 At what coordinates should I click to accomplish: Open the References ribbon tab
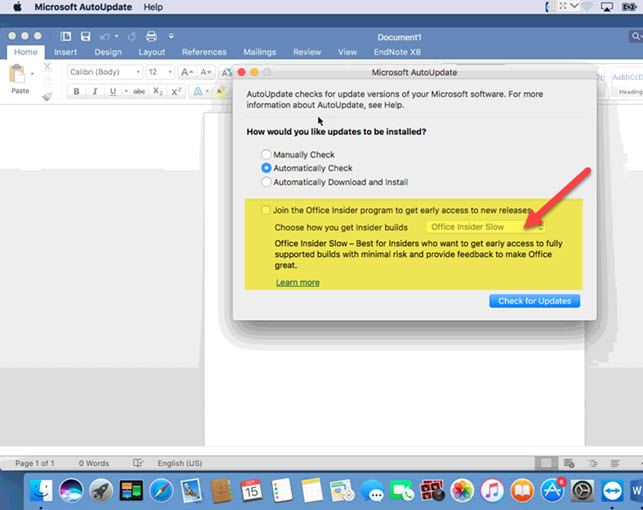[204, 52]
